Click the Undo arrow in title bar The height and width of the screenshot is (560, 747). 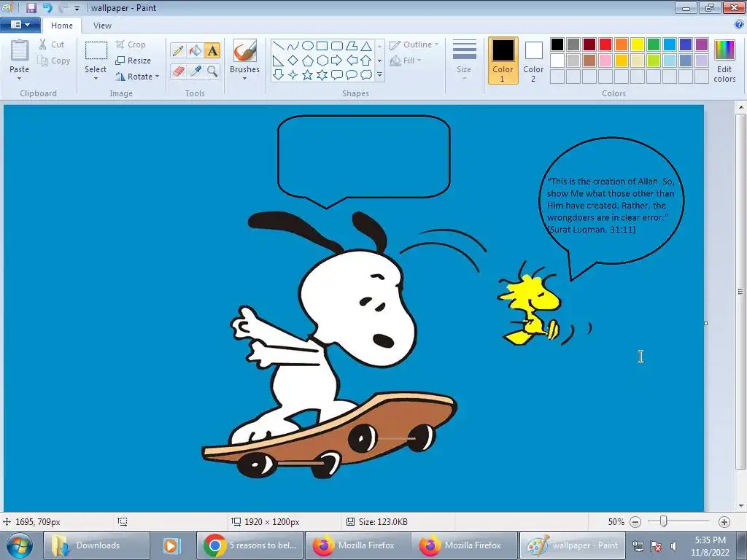pyautogui.click(x=47, y=7)
